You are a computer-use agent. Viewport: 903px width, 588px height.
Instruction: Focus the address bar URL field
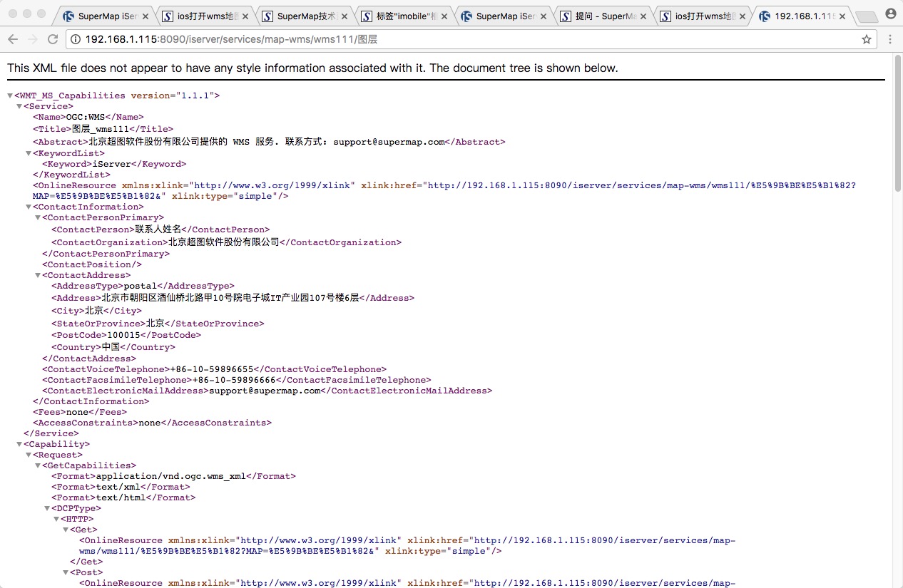[x=471, y=40]
